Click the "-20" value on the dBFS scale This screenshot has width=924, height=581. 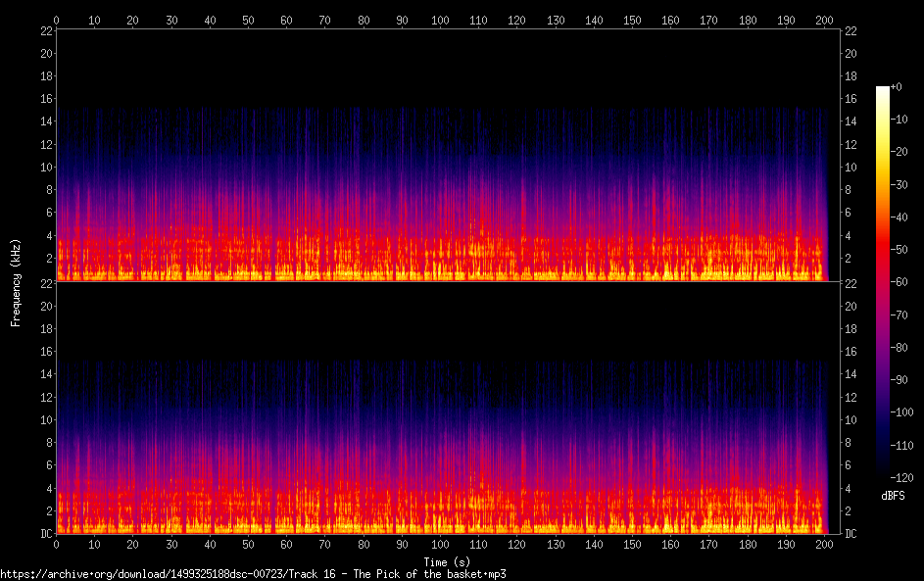[900, 152]
